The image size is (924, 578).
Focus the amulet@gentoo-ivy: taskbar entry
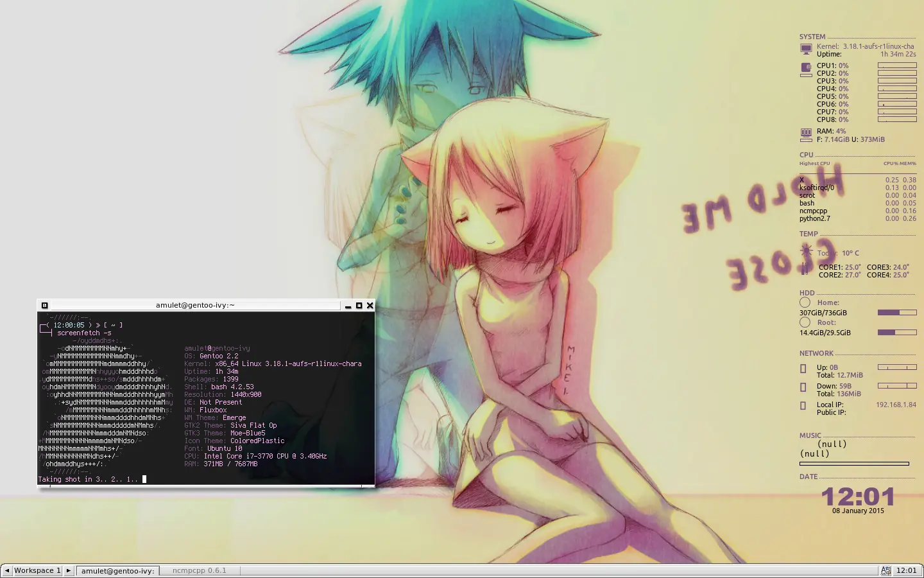coord(117,570)
